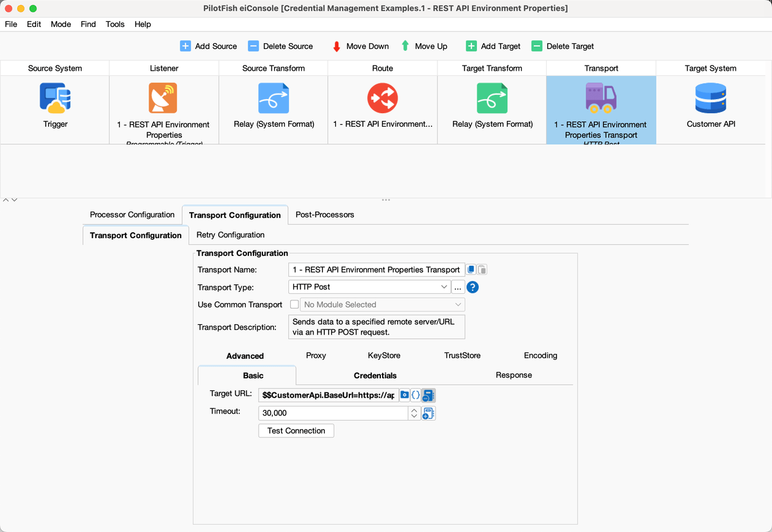Click the Add Target green plus icon
772x532 pixels.
pos(472,46)
